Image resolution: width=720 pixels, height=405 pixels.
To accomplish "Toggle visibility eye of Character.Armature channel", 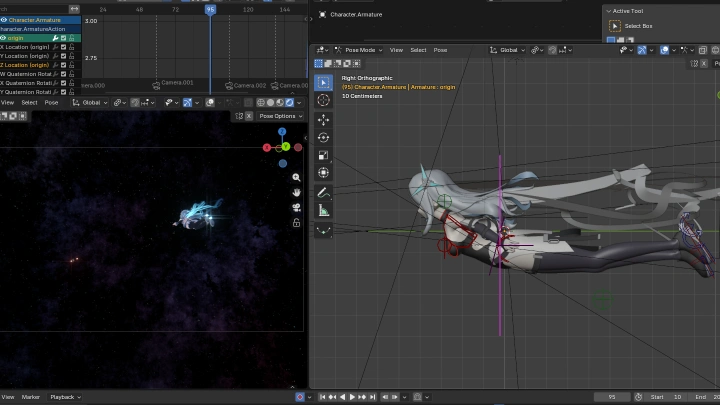I will (x=4, y=20).
